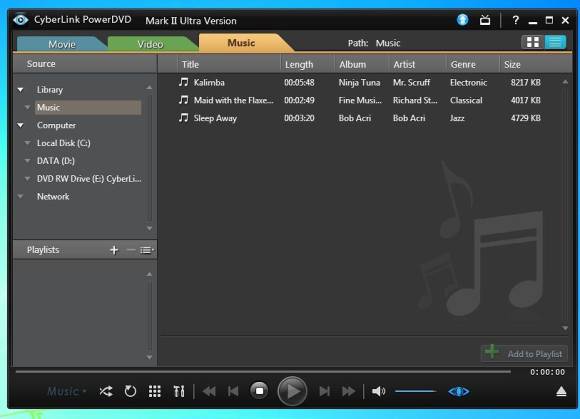The image size is (580, 419).
Task: Click the Ninja Tuna album cell
Action: click(359, 82)
